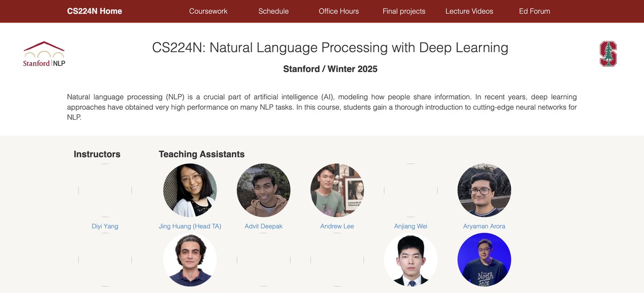644x293 pixels.
Task: Open Lecture Videos link
Action: pyautogui.click(x=469, y=11)
